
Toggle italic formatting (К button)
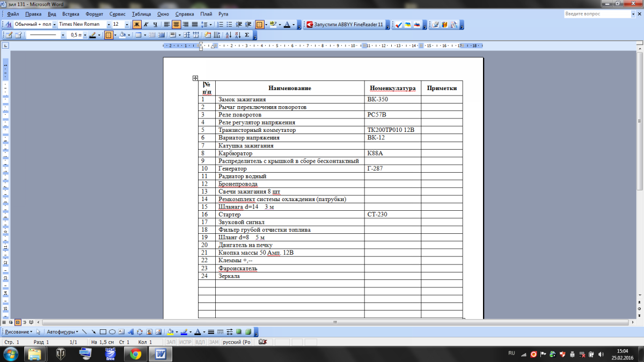pyautogui.click(x=146, y=25)
